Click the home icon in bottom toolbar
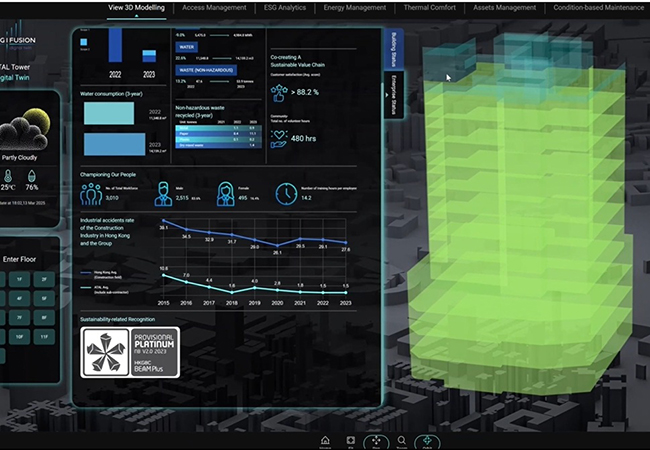 (x=325, y=440)
